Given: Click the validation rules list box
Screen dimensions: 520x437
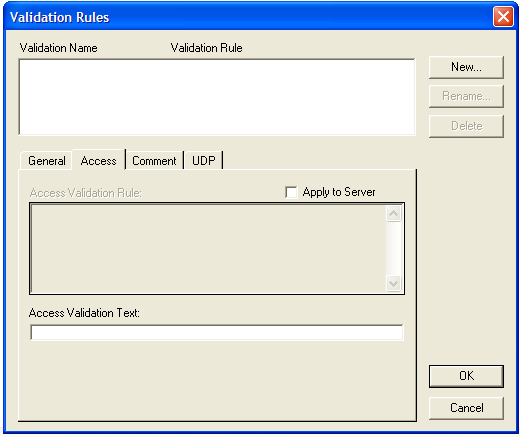Looking at the screenshot, I should click(217, 97).
